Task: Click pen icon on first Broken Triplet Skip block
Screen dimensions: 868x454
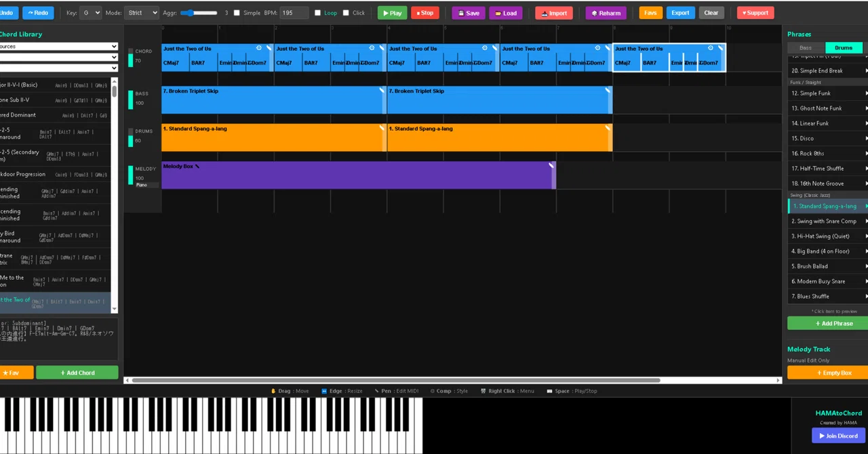Action: (x=382, y=90)
